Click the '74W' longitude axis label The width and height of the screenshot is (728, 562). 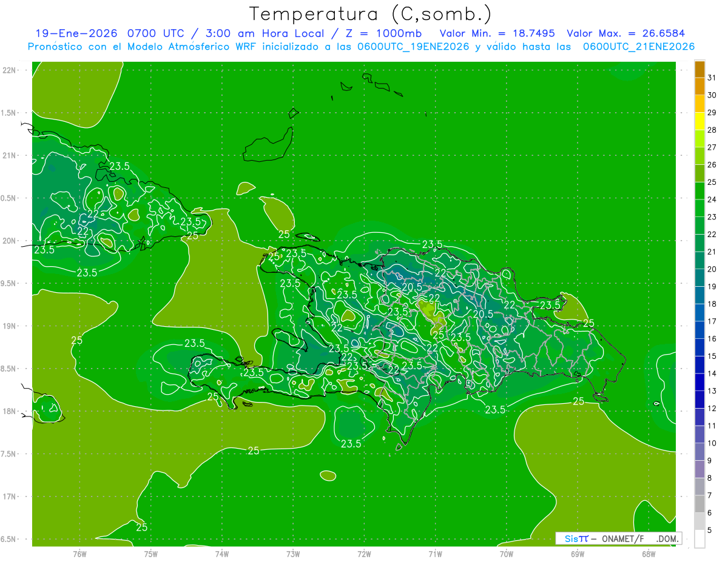222,554
